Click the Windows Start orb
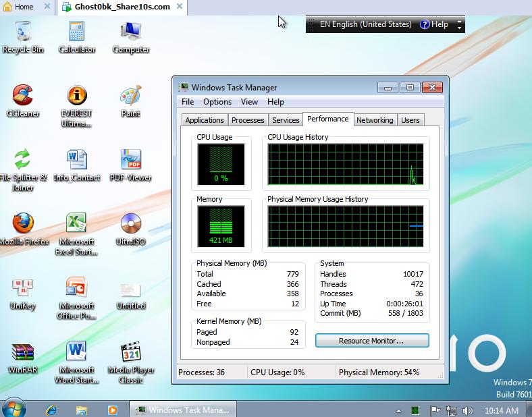The image size is (532, 417). click(14, 408)
